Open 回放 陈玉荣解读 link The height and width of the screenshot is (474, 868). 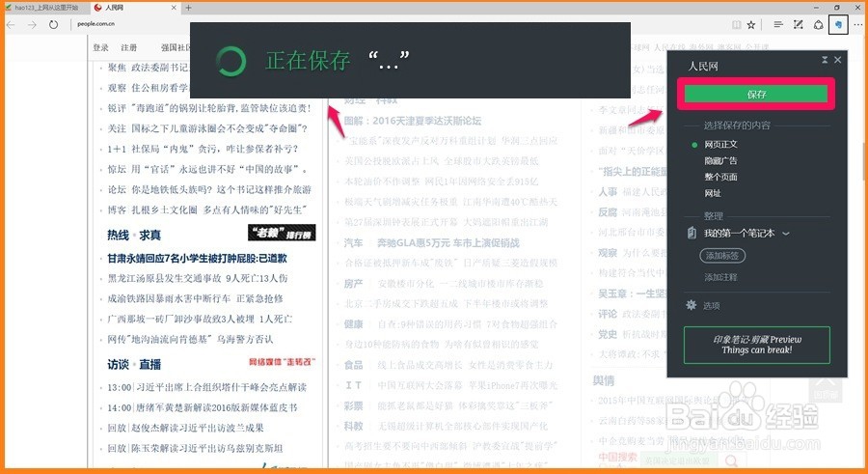click(x=195, y=448)
